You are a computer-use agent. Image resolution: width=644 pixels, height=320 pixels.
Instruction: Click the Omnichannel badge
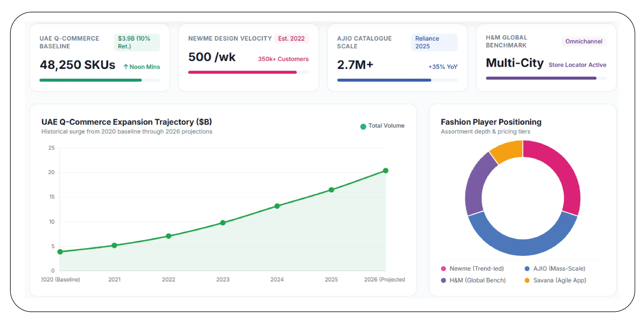point(584,41)
